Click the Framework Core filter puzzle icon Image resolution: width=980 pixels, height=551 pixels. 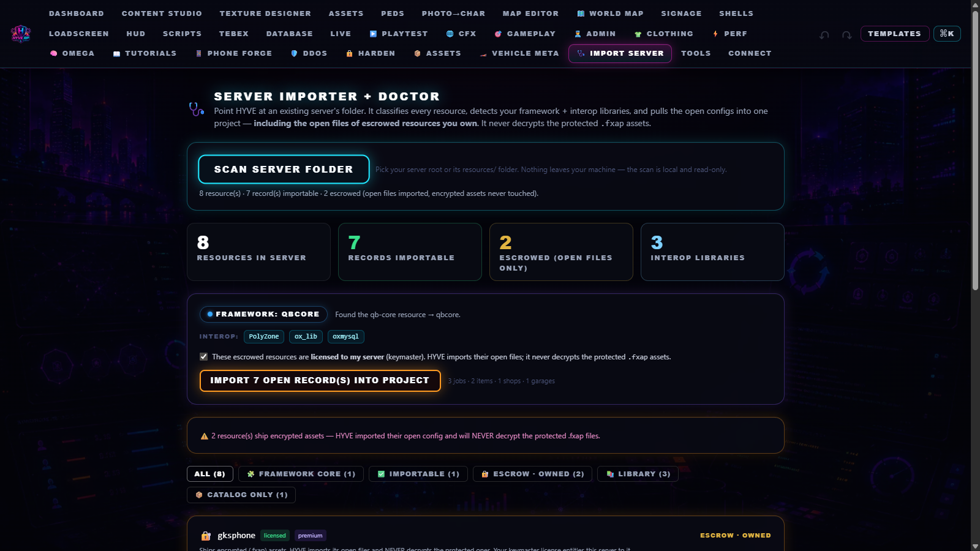251,474
